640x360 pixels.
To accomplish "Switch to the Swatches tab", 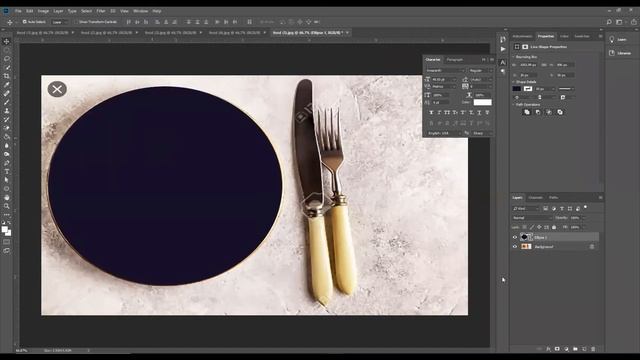I will coord(582,36).
